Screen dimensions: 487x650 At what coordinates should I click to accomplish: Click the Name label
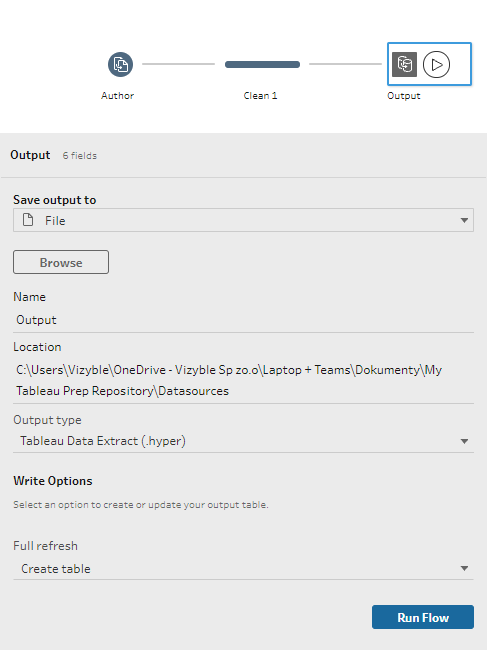pos(29,297)
